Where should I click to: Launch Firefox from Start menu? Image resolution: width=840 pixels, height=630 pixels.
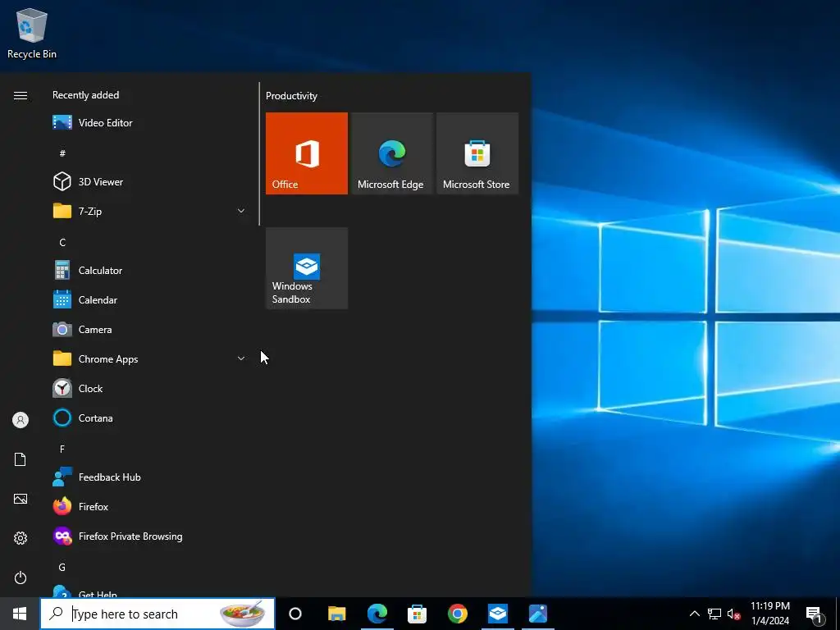point(149,507)
